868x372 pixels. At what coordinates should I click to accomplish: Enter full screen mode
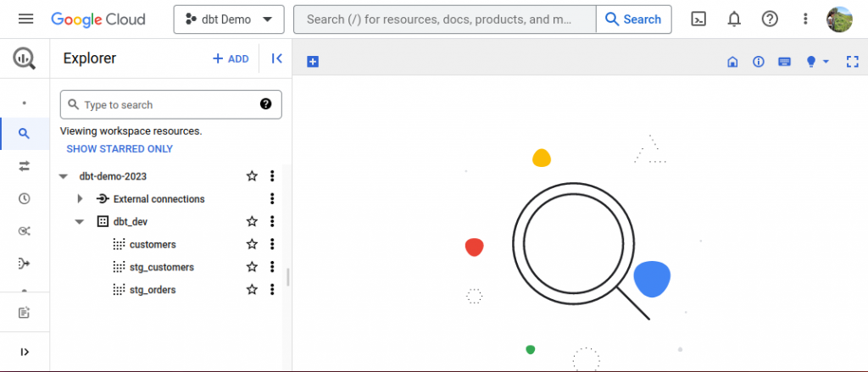(x=853, y=61)
